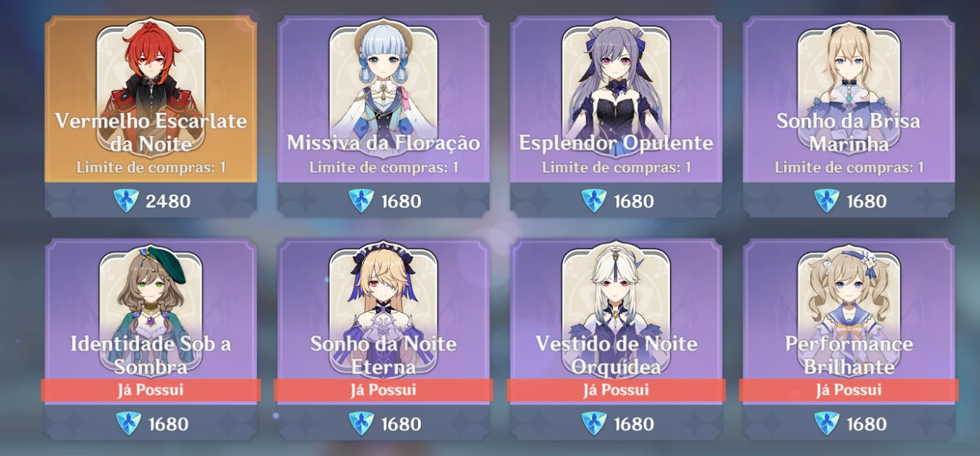Click Já Possui banner on Identidade Sob a Sombra

(x=150, y=390)
